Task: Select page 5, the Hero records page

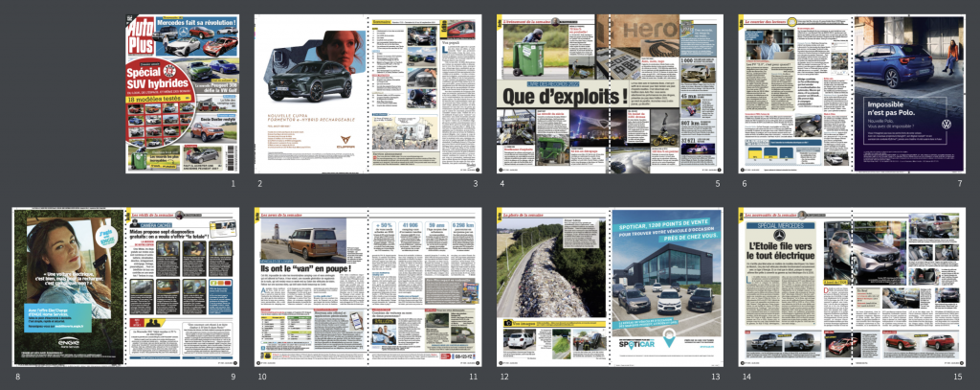Action: 666,94
